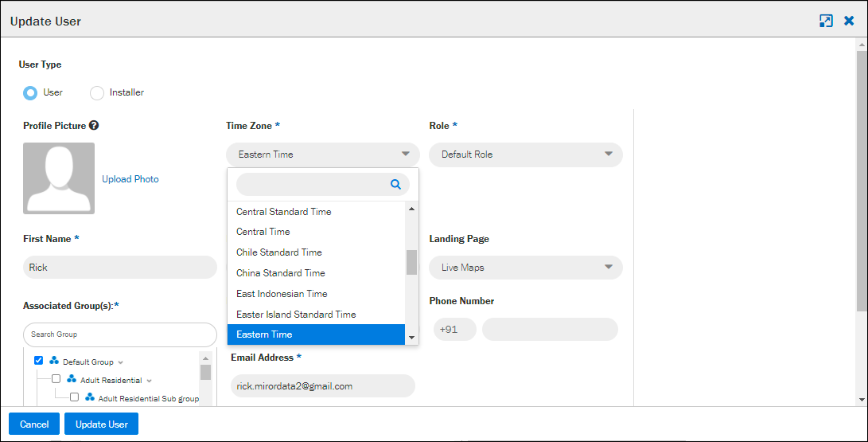
Task: Click the dialog's main vertical scrollbar thumb
Action: click(862, 180)
